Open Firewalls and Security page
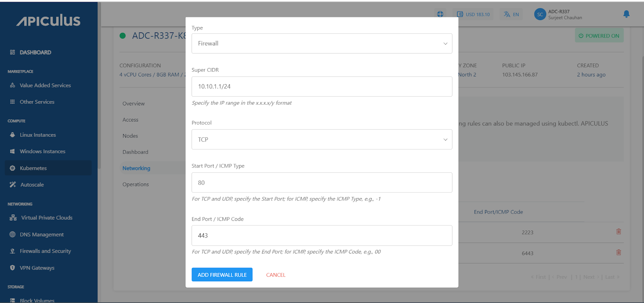Viewport: 644px width, 303px height. point(45,251)
